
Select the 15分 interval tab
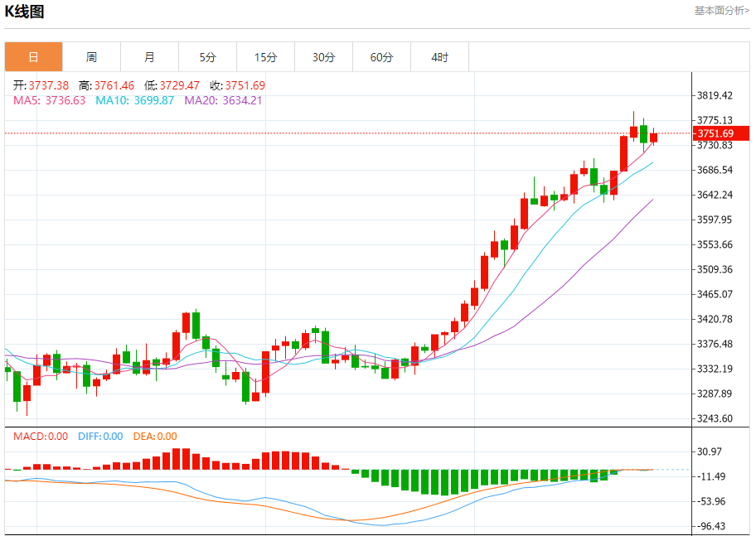click(265, 57)
